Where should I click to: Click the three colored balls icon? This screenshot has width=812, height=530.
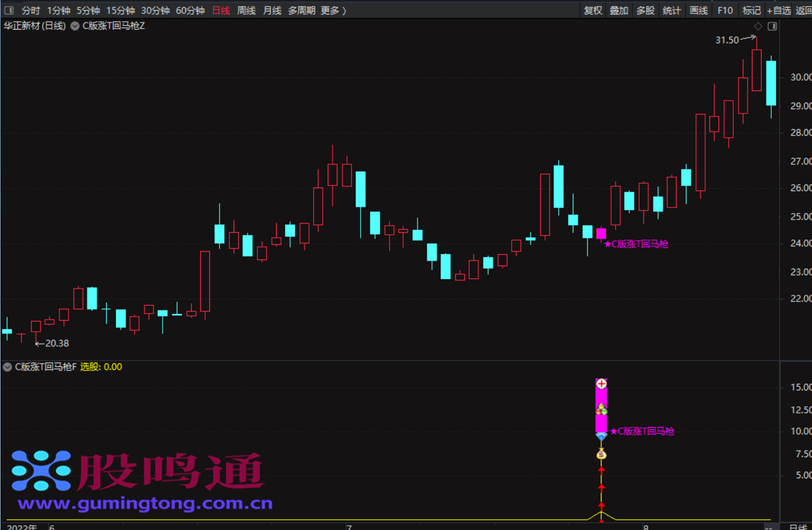coord(601,409)
